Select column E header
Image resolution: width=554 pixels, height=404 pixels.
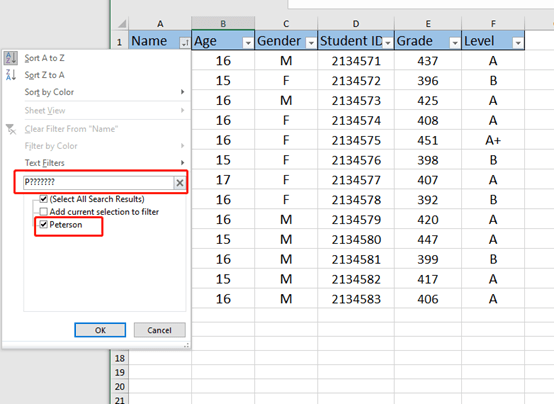pos(428,24)
